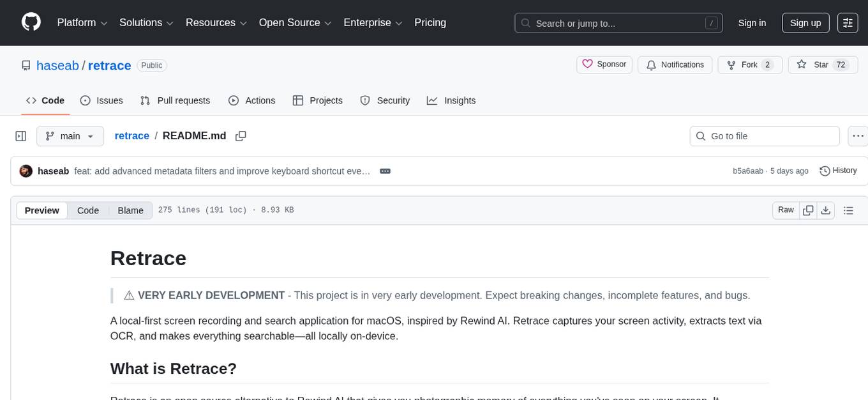
Task: Select the Preview view toggle
Action: click(42, 210)
